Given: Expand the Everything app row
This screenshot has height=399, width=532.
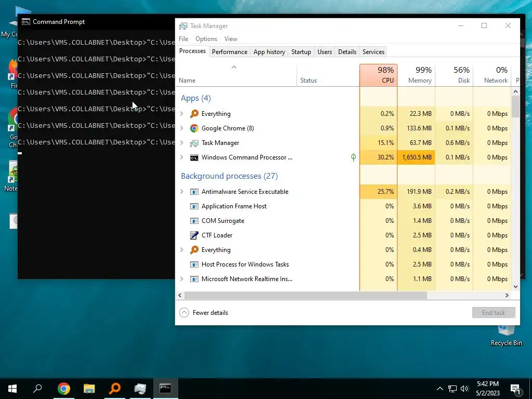Looking at the screenshot, I should (182, 114).
